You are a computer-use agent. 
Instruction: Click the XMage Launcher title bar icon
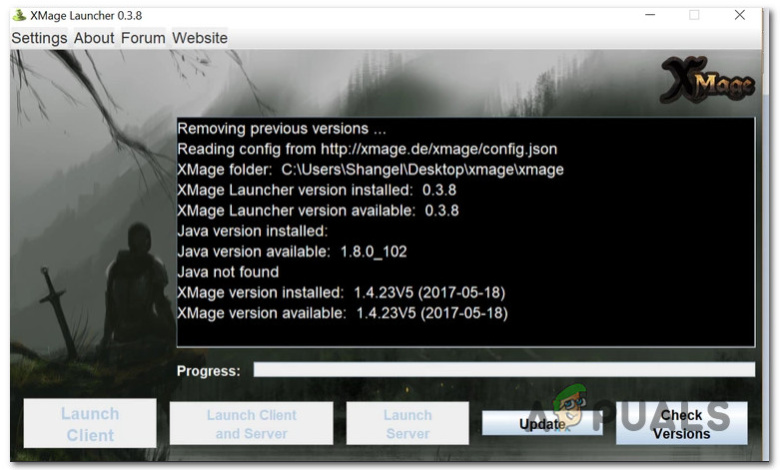point(19,15)
